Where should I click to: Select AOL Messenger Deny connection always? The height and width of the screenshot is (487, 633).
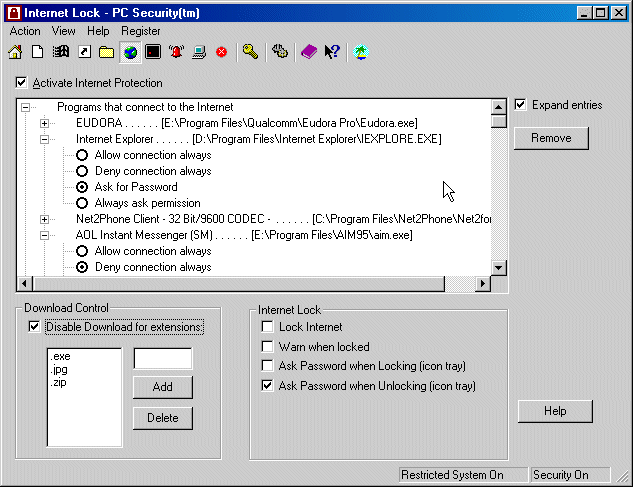[82, 267]
